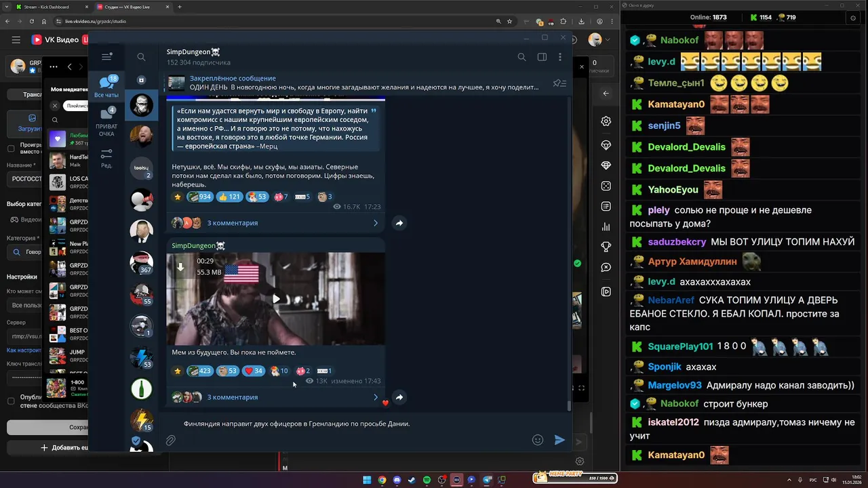Screen dimensions: 868x488
Task: Open the VK Видео hamburger menu
Action: pos(16,40)
